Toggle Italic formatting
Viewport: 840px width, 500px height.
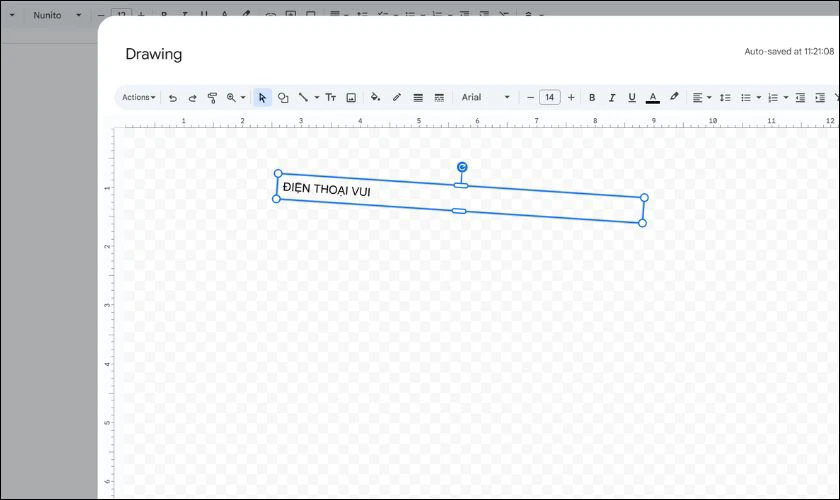coord(612,98)
